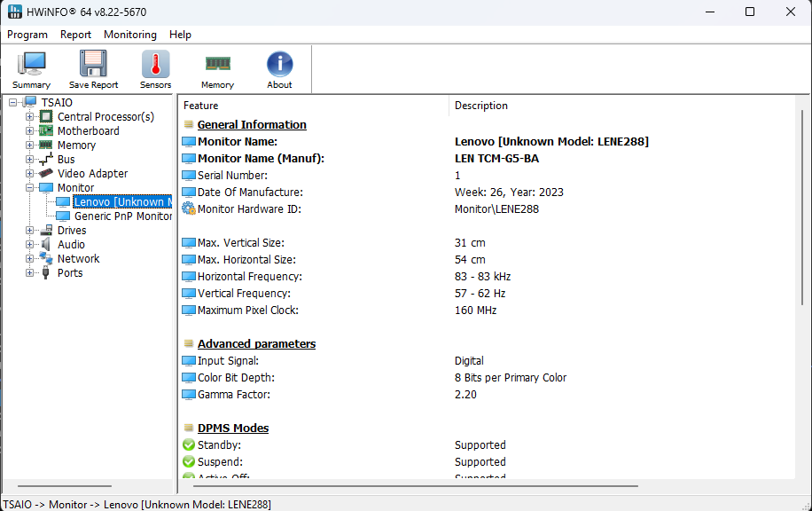Viewport: 812px width, 511px height.
Task: Click the Network tree icon
Action: pos(46,258)
